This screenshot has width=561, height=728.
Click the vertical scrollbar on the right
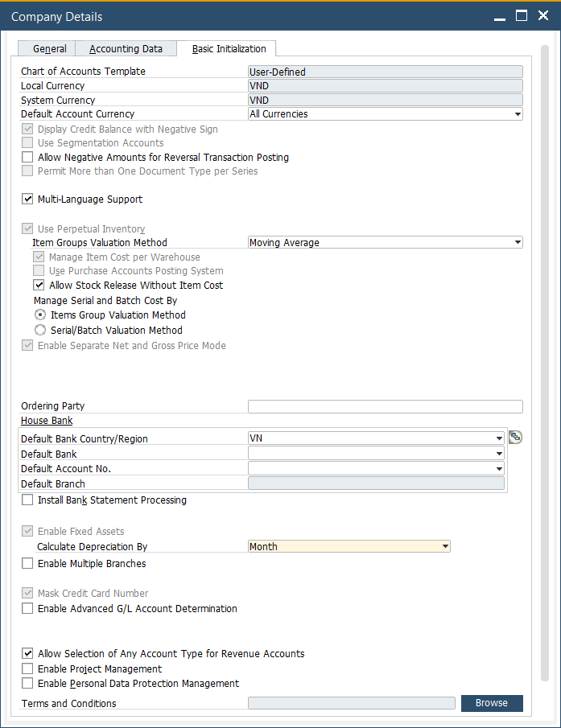click(x=545, y=362)
